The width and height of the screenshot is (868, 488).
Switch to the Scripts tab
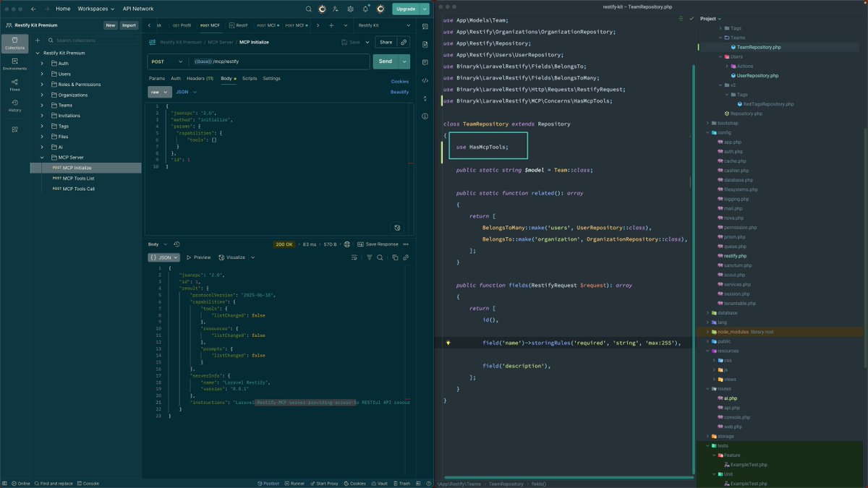click(250, 78)
